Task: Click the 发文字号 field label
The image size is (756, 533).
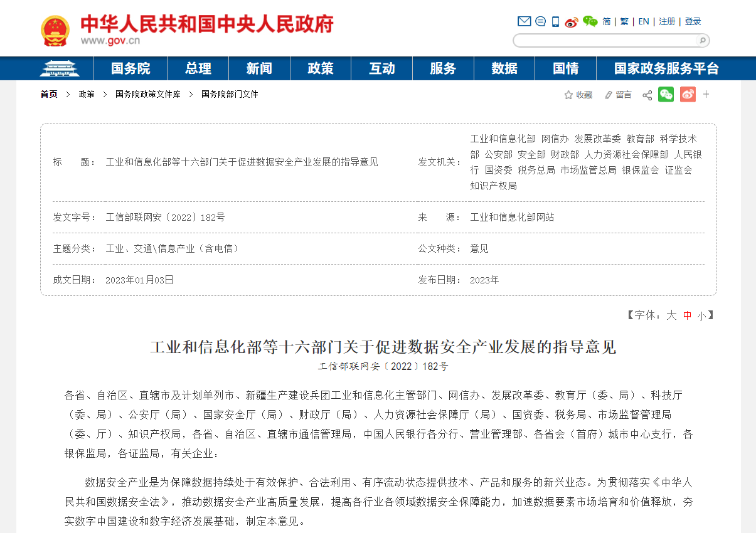Action: click(75, 218)
